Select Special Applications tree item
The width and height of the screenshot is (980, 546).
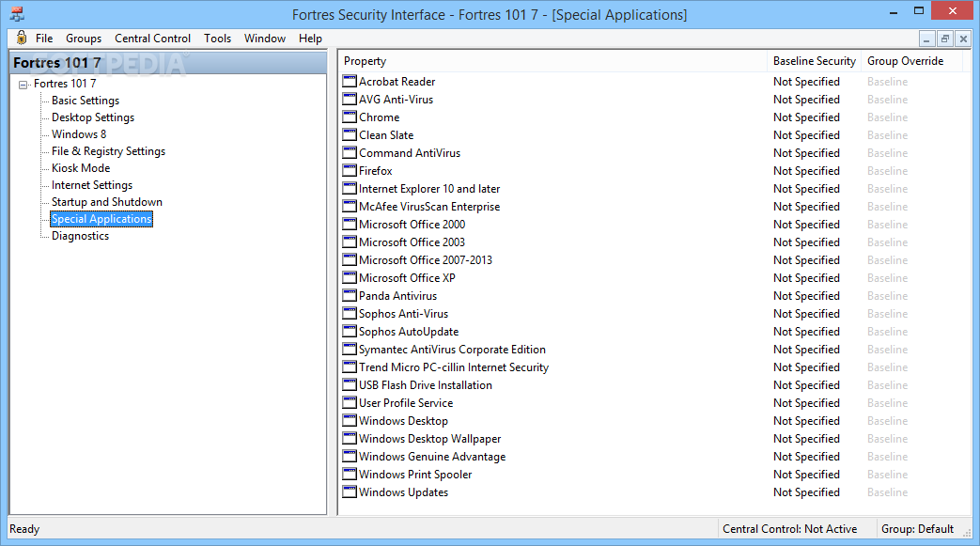101,218
